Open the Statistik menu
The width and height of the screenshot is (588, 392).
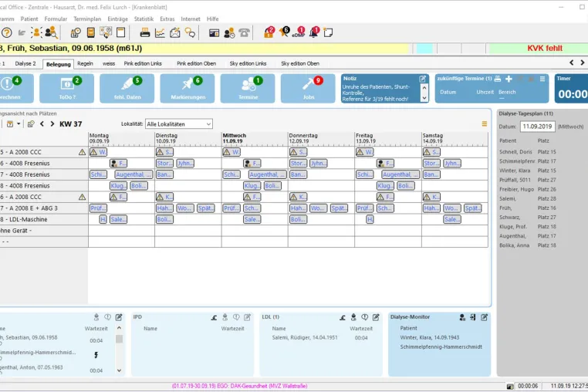(144, 19)
